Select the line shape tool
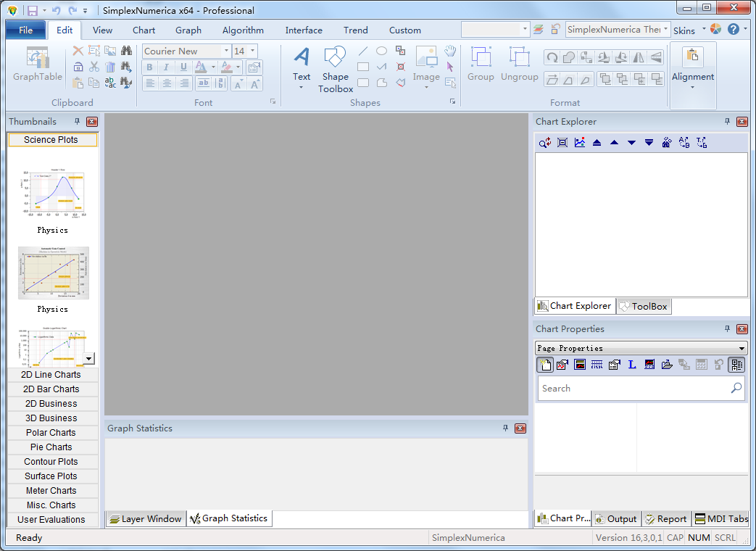 (363, 51)
